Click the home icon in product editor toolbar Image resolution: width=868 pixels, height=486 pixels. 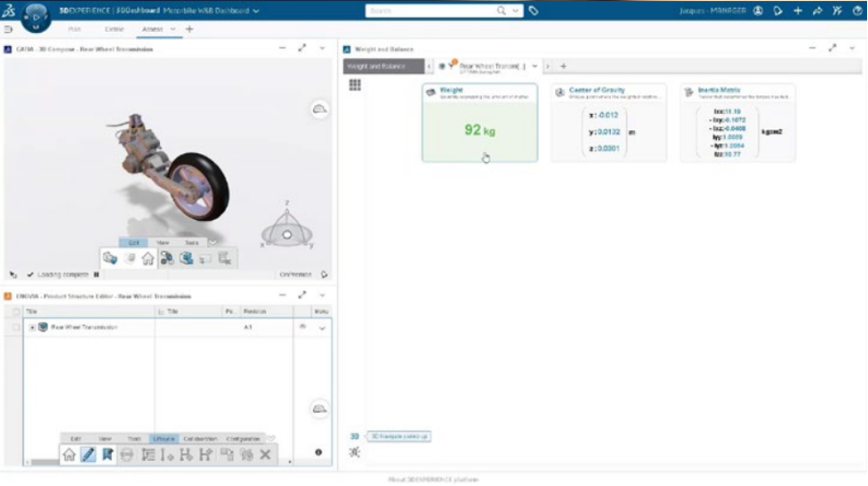coord(69,455)
